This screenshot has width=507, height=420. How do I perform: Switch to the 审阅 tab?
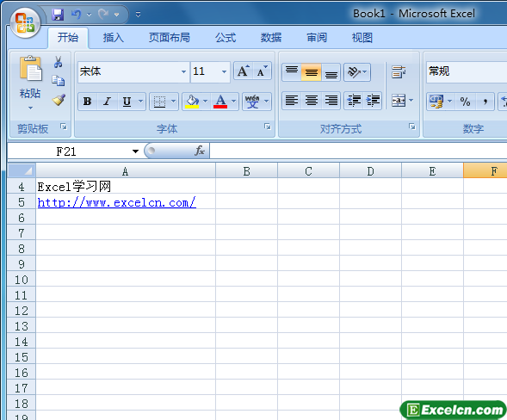317,38
